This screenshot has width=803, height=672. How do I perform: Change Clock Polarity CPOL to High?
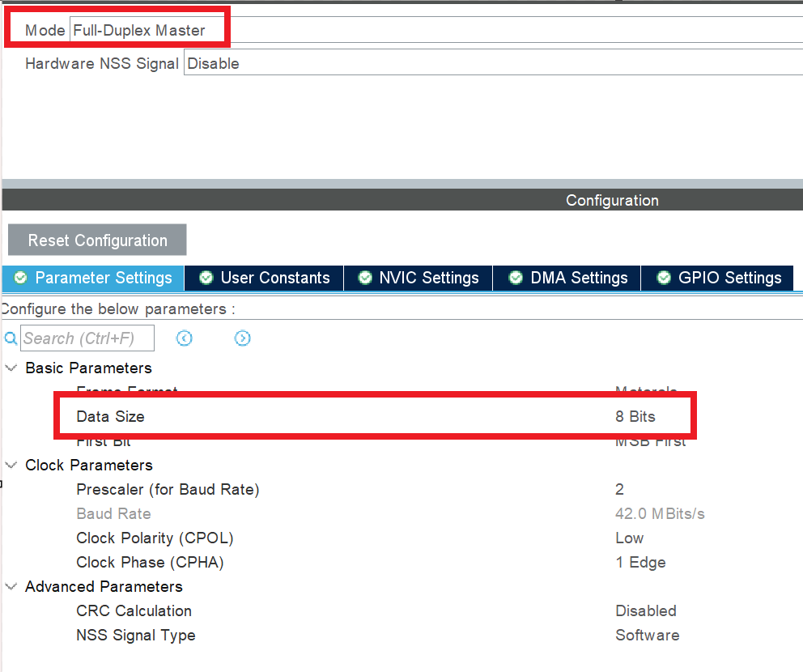click(x=630, y=538)
